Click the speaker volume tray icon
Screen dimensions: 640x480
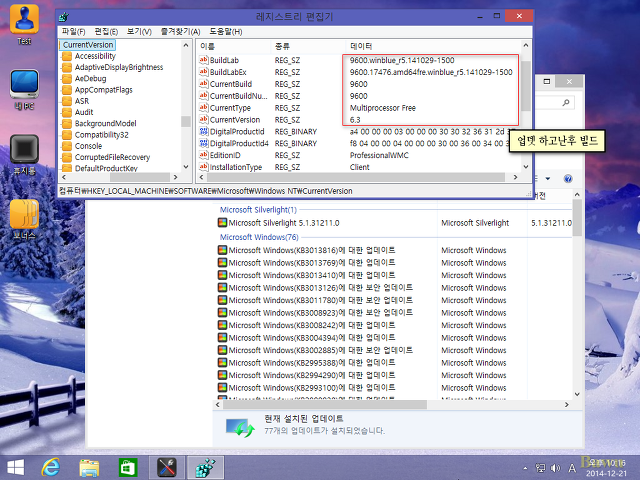tap(555, 468)
